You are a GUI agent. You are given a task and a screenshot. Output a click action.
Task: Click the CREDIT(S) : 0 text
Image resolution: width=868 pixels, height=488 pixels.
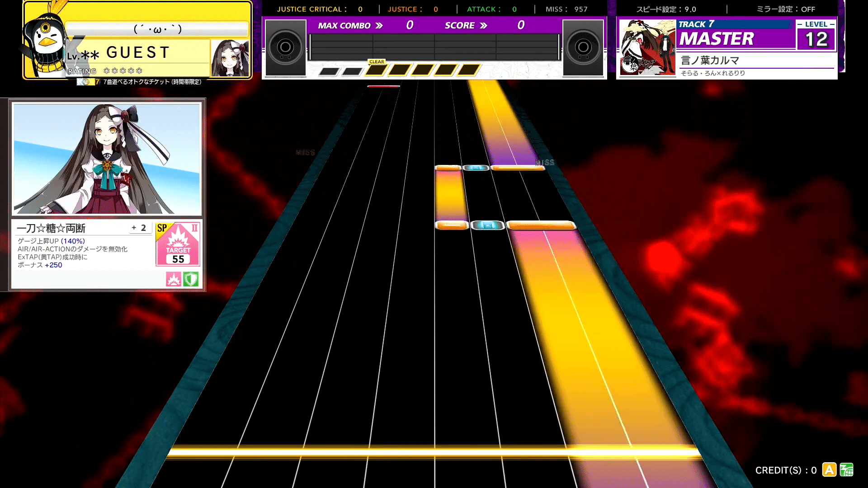click(786, 470)
